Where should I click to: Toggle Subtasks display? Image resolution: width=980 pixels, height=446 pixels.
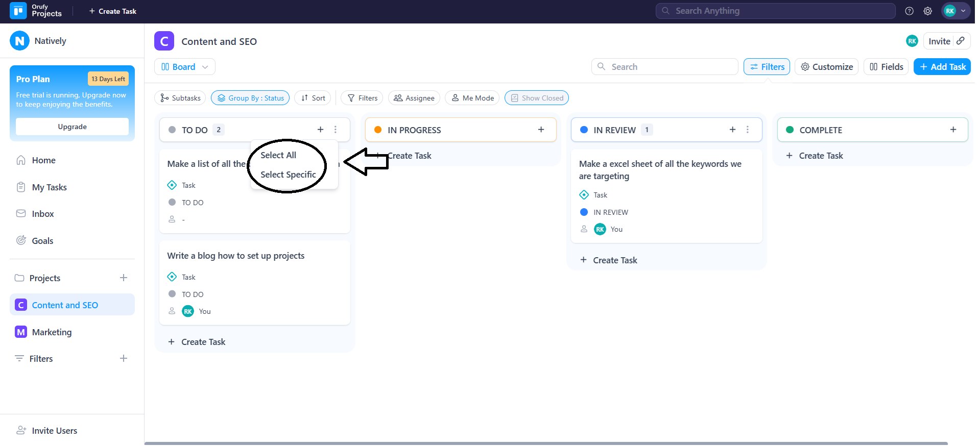[180, 98]
